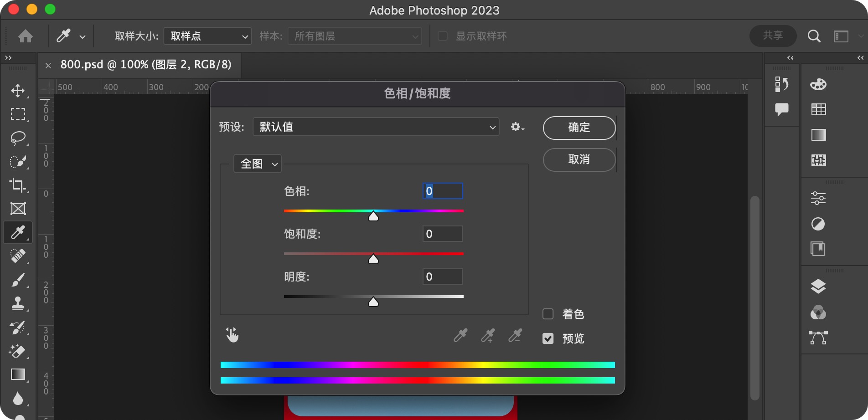This screenshot has height=420, width=868.
Task: Toggle the 预览 preview checkbox
Action: [x=548, y=338]
